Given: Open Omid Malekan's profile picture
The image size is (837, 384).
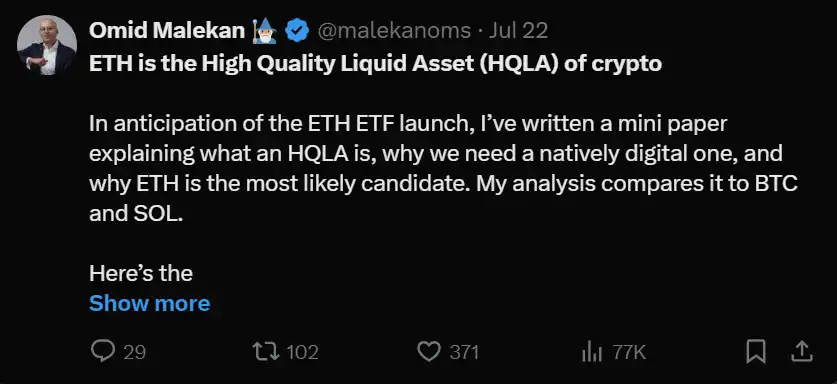Looking at the screenshot, I should [x=47, y=45].
